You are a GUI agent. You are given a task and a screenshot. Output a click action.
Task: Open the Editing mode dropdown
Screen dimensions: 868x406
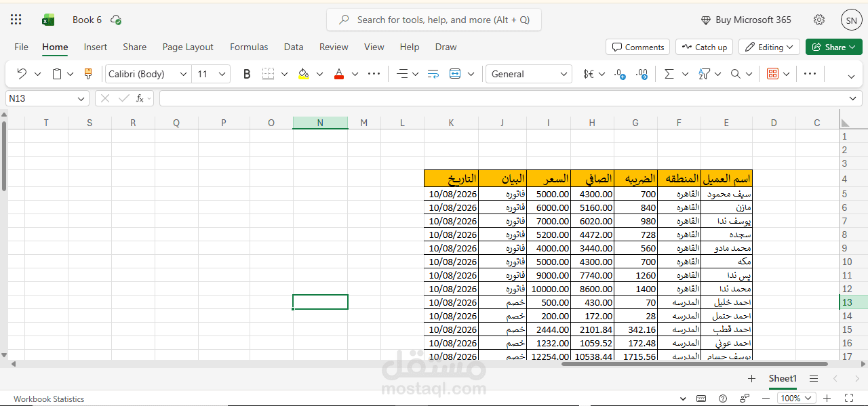769,47
